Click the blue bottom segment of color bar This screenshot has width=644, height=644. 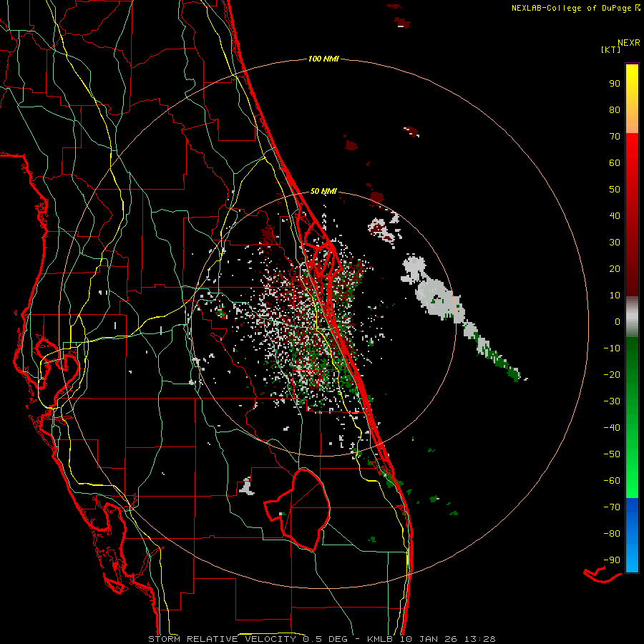point(632,535)
